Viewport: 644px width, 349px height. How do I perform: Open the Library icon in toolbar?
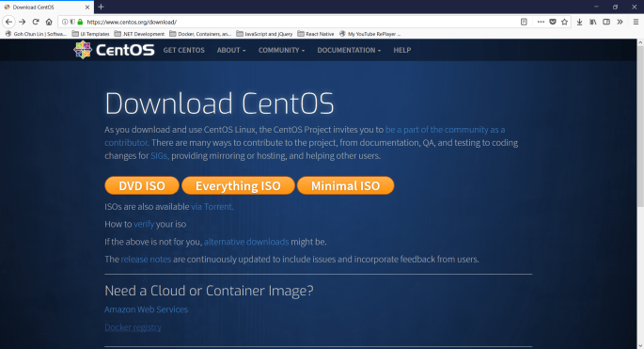[x=592, y=22]
